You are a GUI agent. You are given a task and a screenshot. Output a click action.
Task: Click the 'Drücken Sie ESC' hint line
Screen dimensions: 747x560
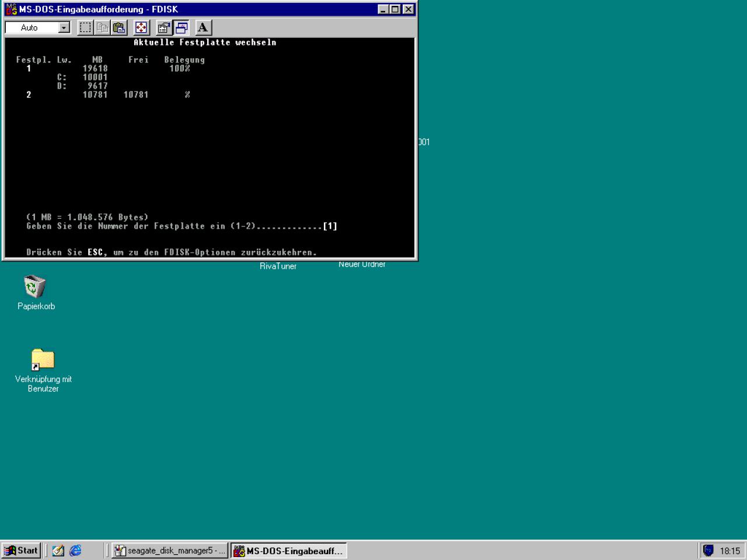(x=172, y=253)
